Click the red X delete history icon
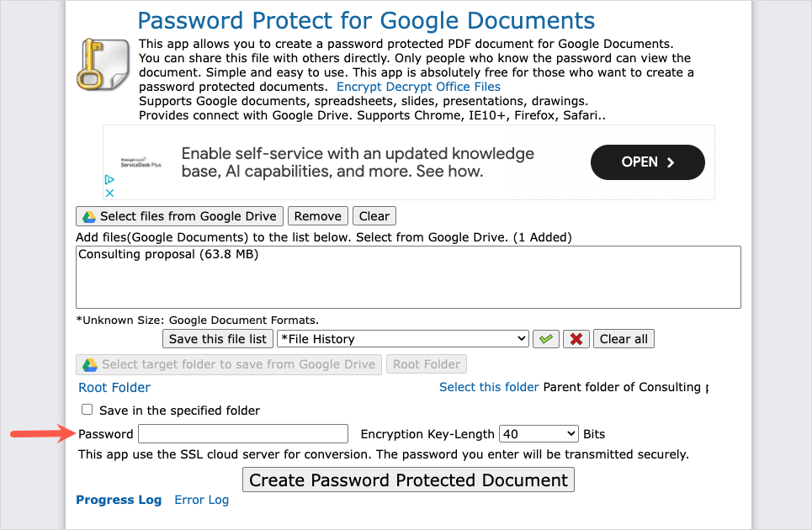The height and width of the screenshot is (530, 812). [x=576, y=339]
